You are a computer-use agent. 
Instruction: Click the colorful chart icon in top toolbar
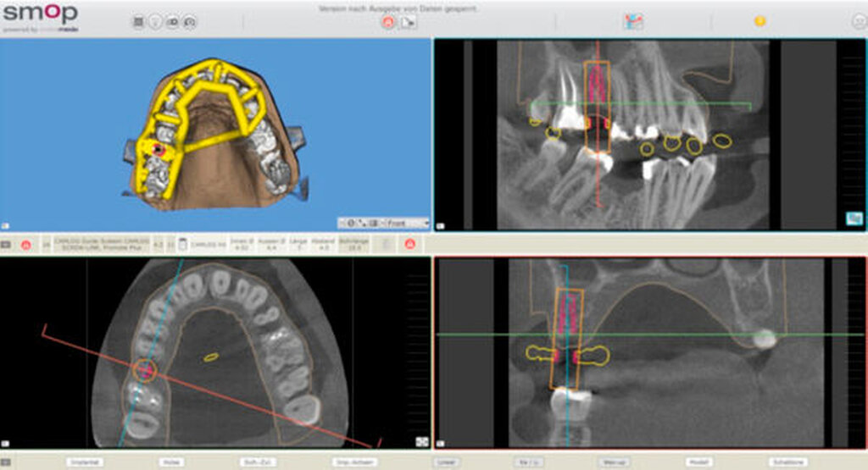tap(633, 22)
